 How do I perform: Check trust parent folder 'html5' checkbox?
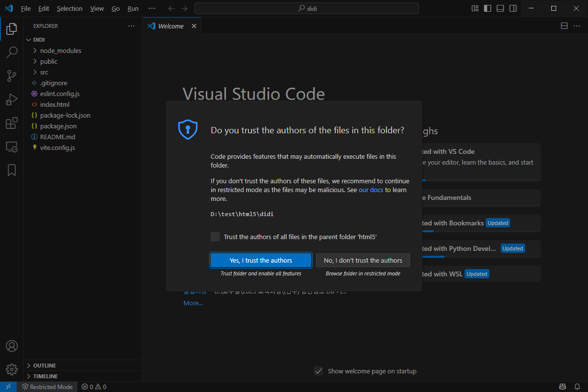pos(215,237)
